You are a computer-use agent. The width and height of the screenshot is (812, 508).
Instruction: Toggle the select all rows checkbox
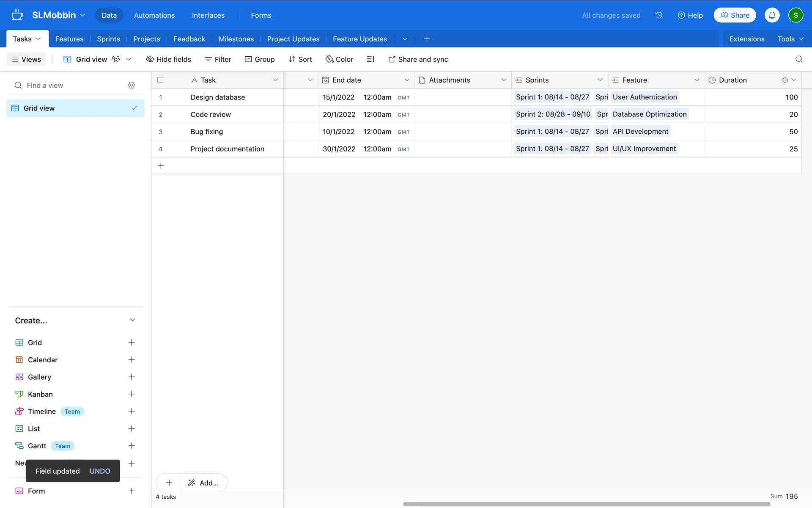point(160,80)
